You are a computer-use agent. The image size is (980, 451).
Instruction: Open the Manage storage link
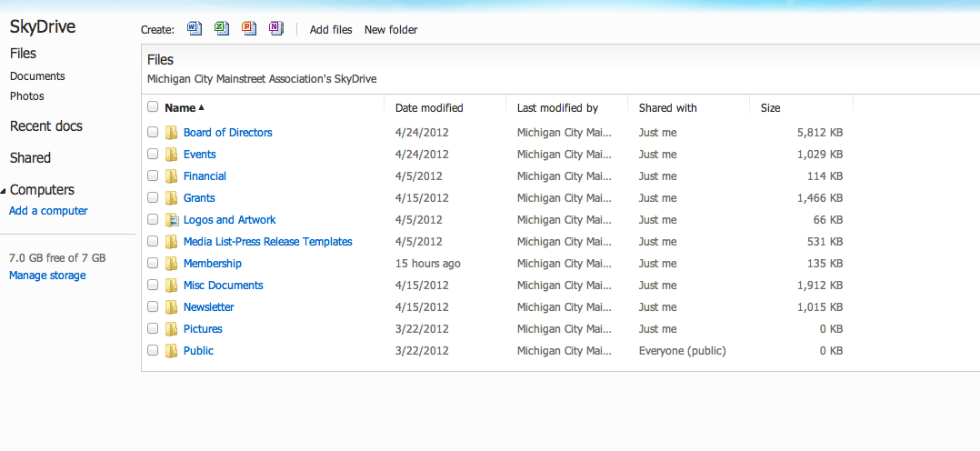click(x=47, y=276)
